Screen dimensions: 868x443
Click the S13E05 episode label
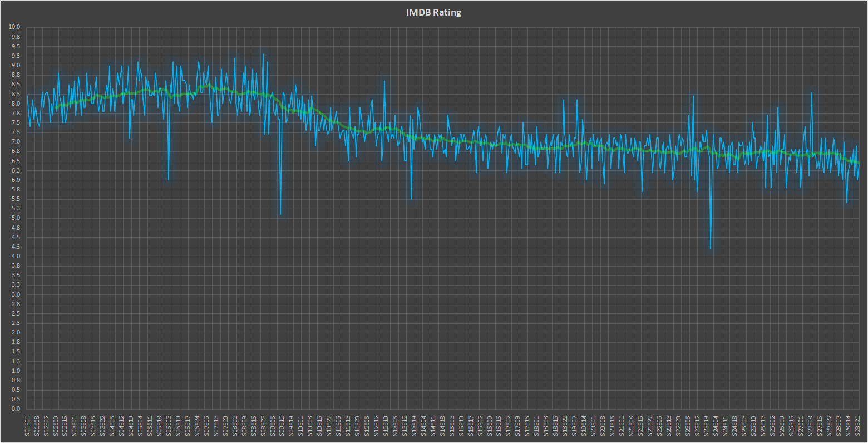click(x=395, y=426)
